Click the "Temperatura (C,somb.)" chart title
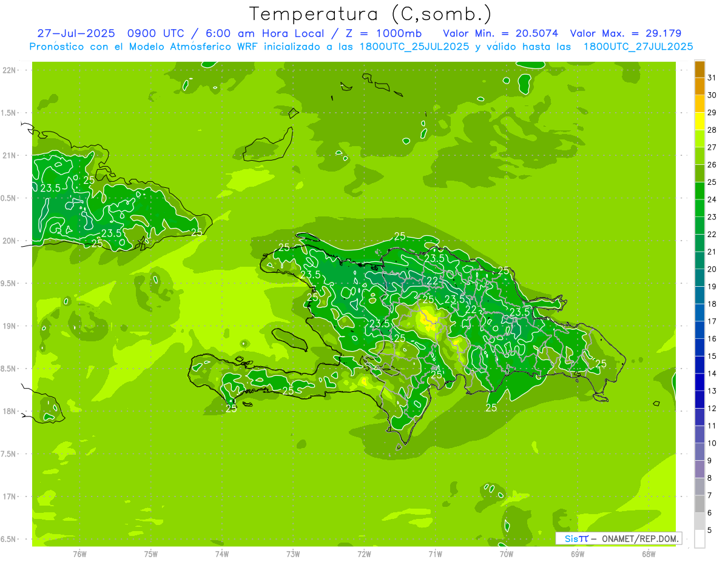The image size is (728, 562). [370, 14]
